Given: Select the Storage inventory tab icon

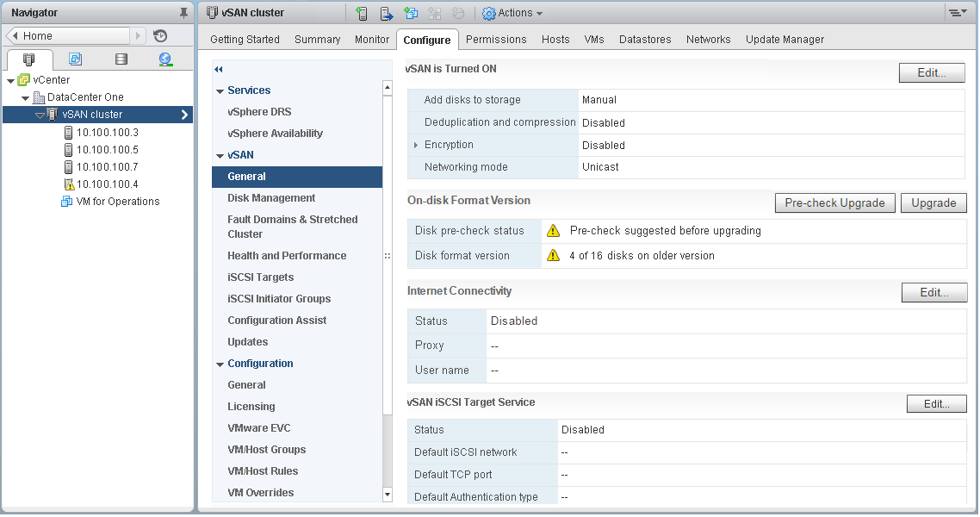Looking at the screenshot, I should point(121,59).
